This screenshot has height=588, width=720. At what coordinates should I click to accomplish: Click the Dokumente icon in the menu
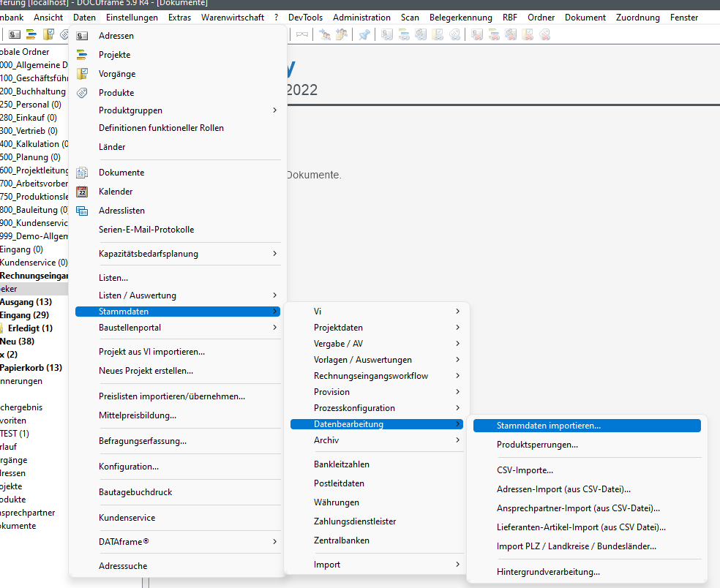pos(82,173)
